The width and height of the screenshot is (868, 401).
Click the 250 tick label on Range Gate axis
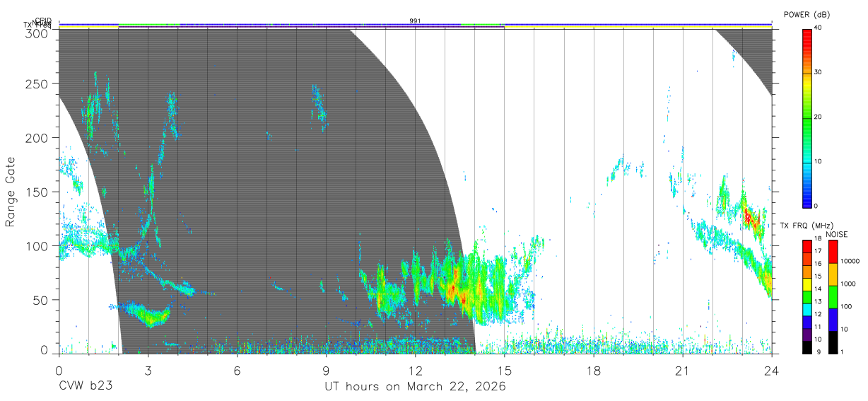tap(37, 84)
